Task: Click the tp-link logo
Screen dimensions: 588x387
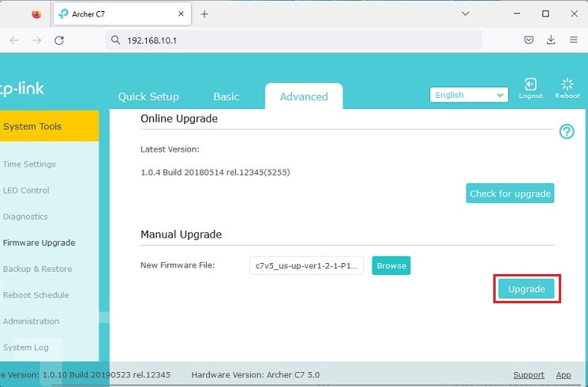Action: pos(22,89)
